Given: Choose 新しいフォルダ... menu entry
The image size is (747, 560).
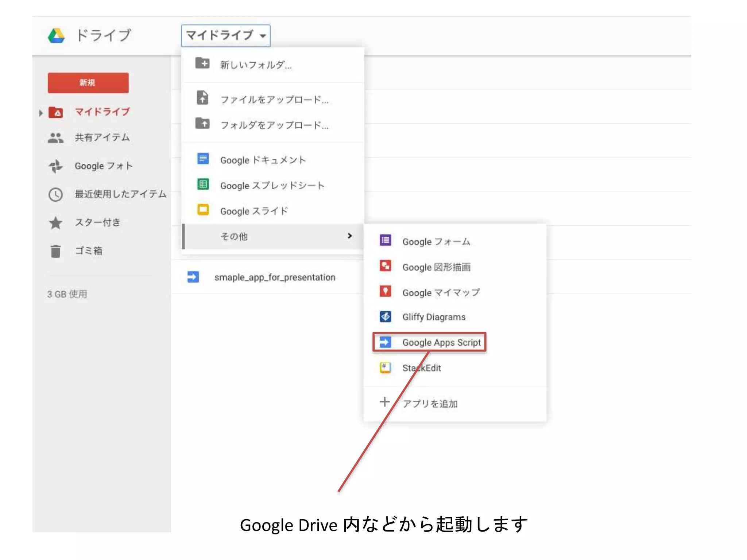Looking at the screenshot, I should 256,65.
